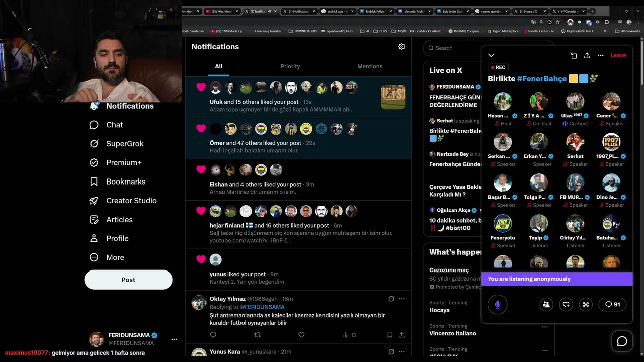Open a new browser tab

click(x=592, y=11)
